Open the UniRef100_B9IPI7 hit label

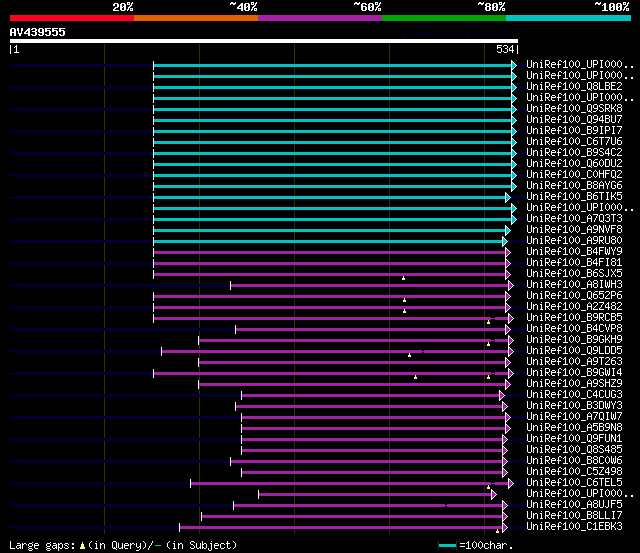pos(574,131)
